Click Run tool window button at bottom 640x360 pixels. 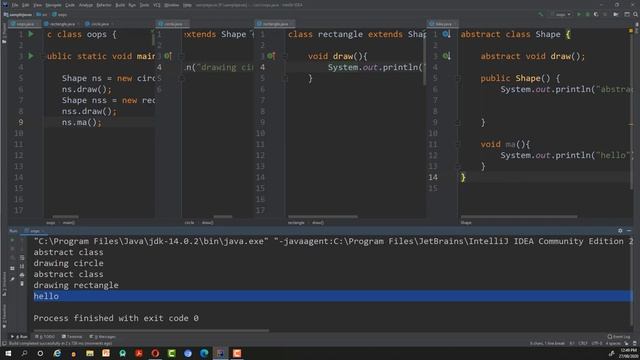(x=19, y=337)
